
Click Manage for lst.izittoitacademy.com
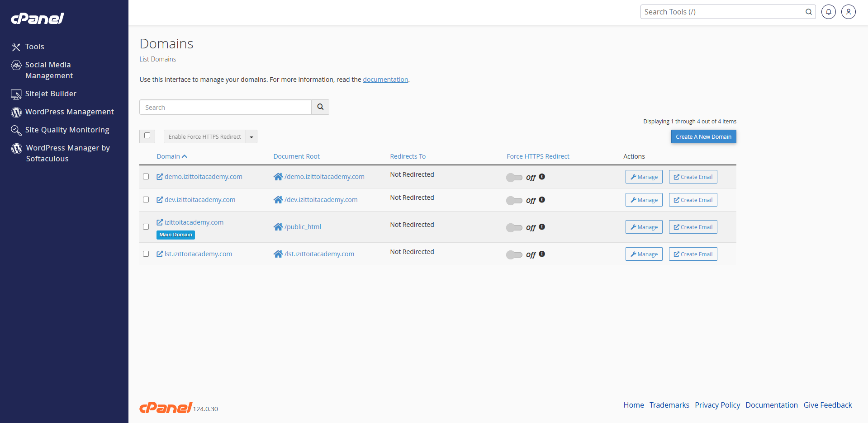point(644,254)
